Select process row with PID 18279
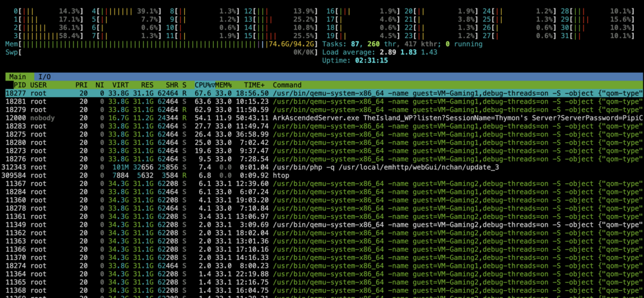644x298 pixels. [325, 109]
